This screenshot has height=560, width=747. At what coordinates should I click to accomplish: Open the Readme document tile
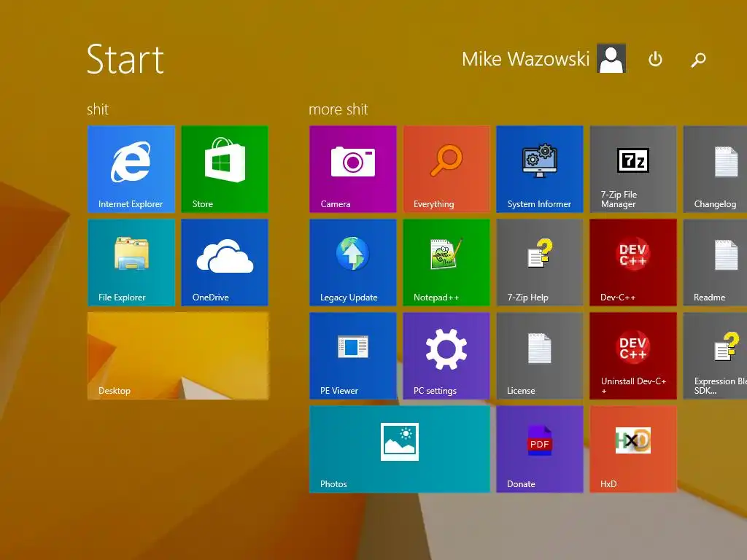click(x=715, y=262)
